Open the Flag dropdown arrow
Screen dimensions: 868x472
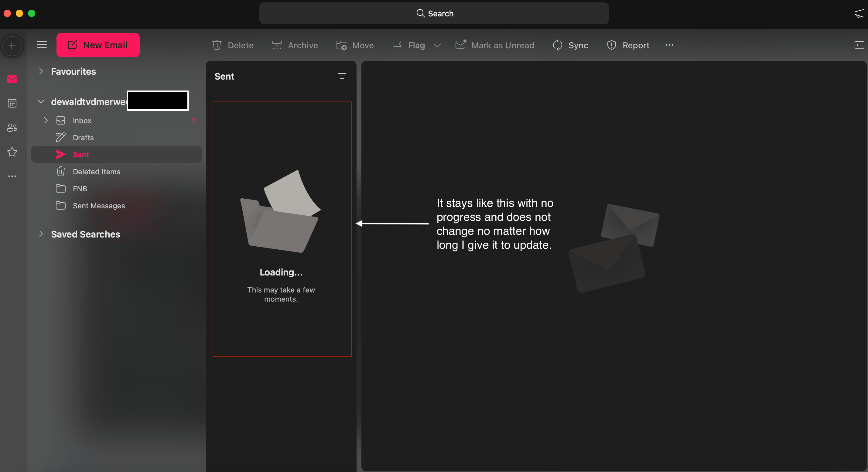(437, 45)
